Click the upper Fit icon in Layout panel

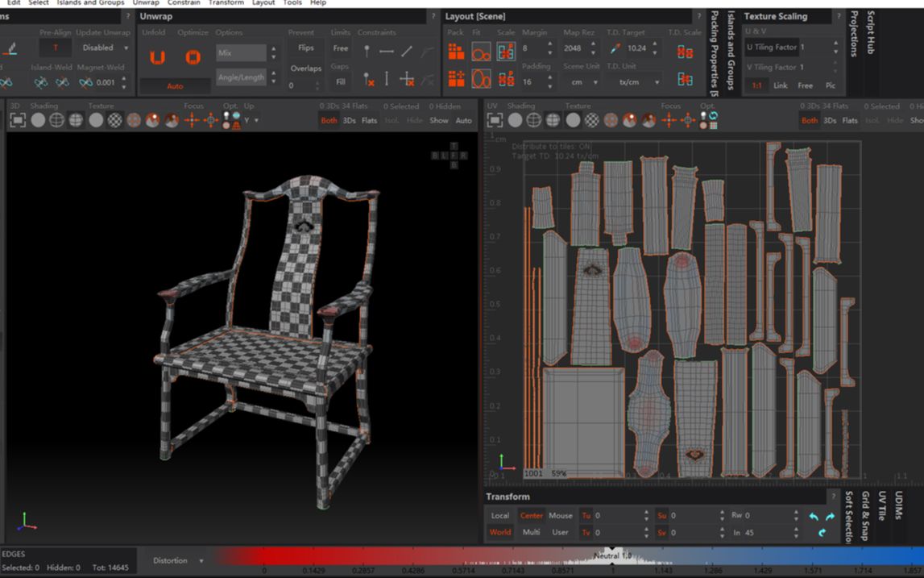click(481, 52)
